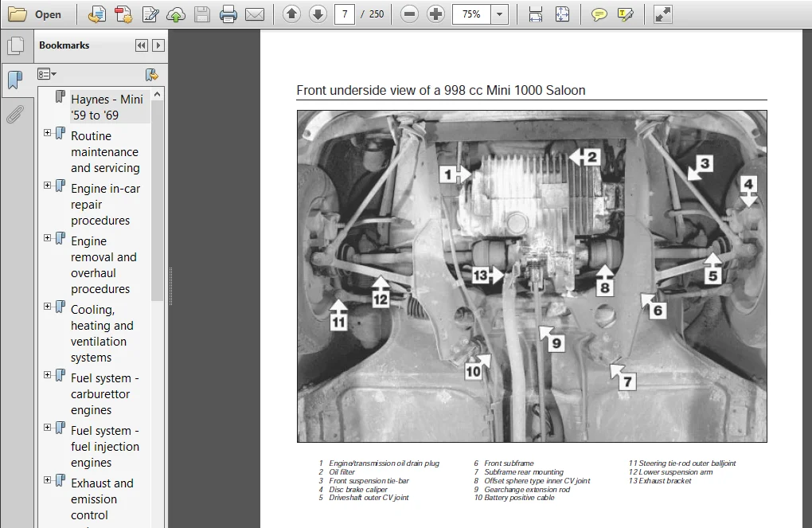This screenshot has width=812, height=528.
Task: Open the Routine maintenance and servicing bookmark
Action: pos(105,152)
